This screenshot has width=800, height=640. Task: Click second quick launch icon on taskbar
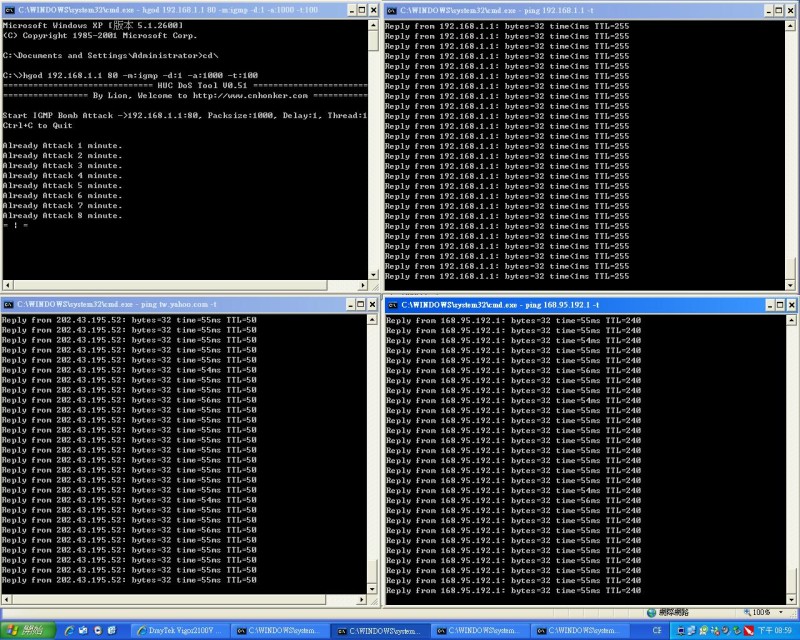[83, 631]
